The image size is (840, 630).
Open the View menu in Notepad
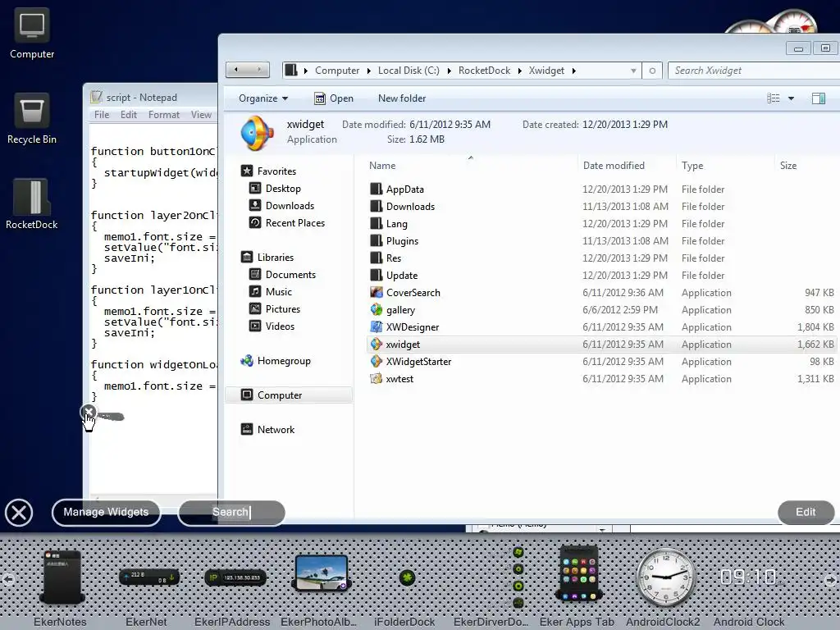point(201,115)
